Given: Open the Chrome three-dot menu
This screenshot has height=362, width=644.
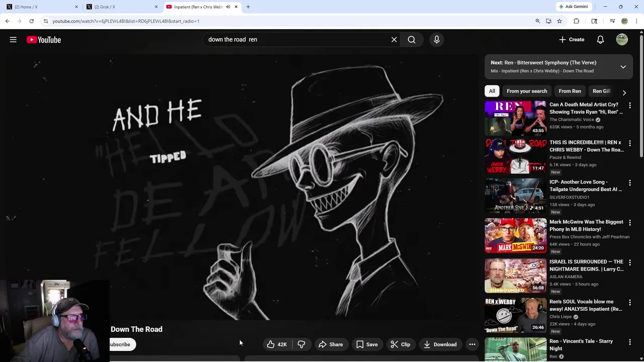Looking at the screenshot, I should pos(637,21).
